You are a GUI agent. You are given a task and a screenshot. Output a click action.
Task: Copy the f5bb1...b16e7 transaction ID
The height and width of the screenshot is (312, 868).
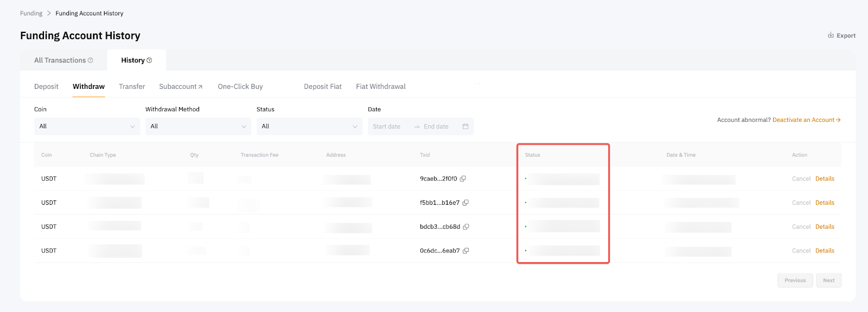pos(465,203)
